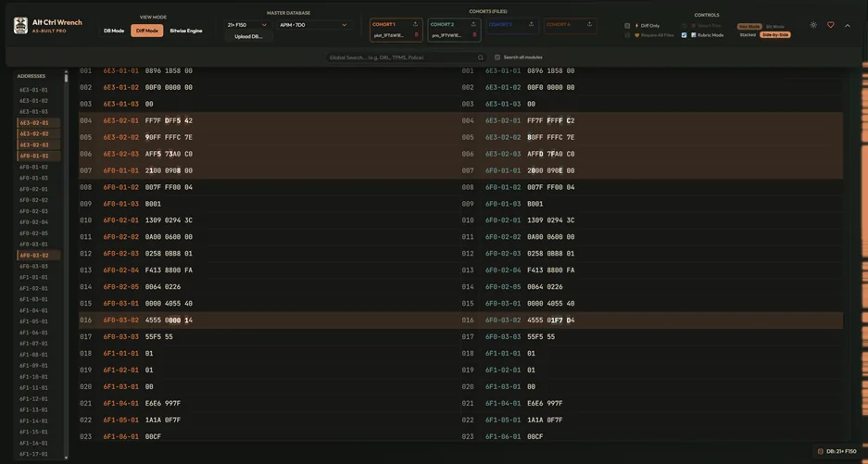Open the APIM - 7D0 module dropdown
868x464 pixels.
tap(314, 25)
